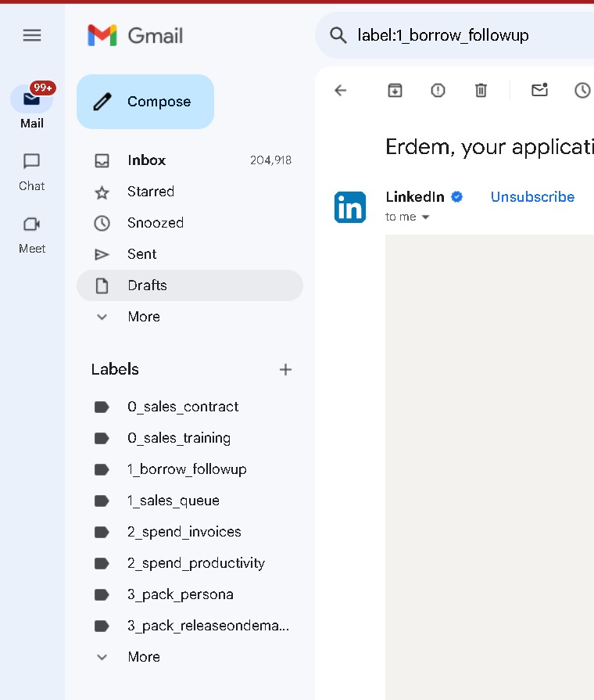Open Mail section in left rail
Viewport: 594px width, 700px height.
pyautogui.click(x=32, y=106)
